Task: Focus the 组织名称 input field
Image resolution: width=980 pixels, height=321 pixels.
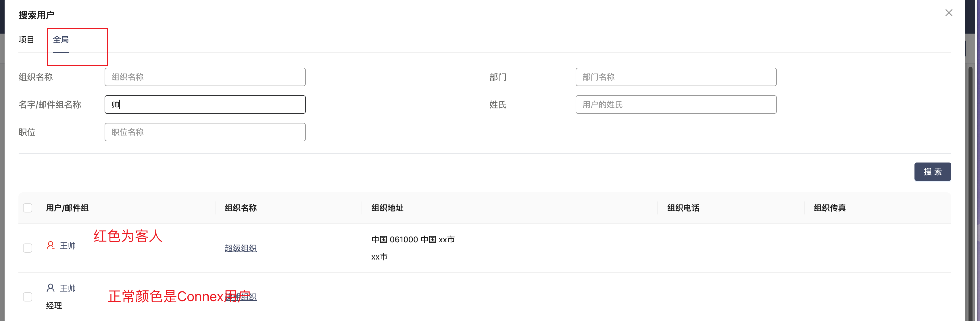Action: (205, 77)
